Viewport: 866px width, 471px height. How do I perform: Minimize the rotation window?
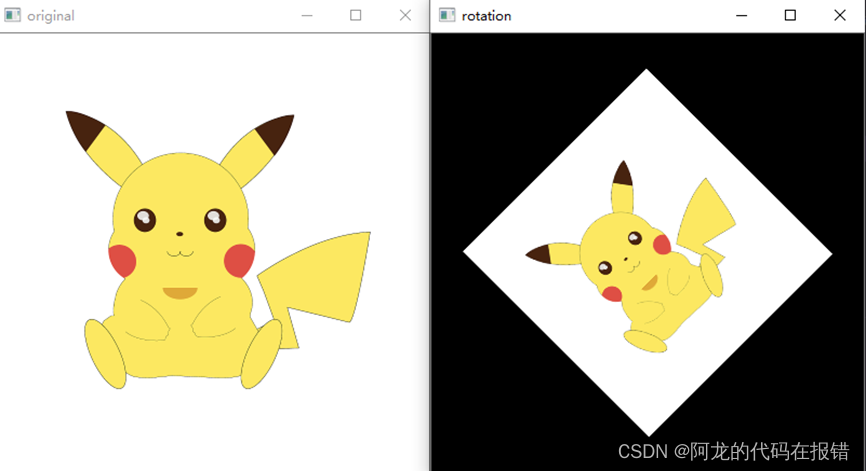coord(742,15)
